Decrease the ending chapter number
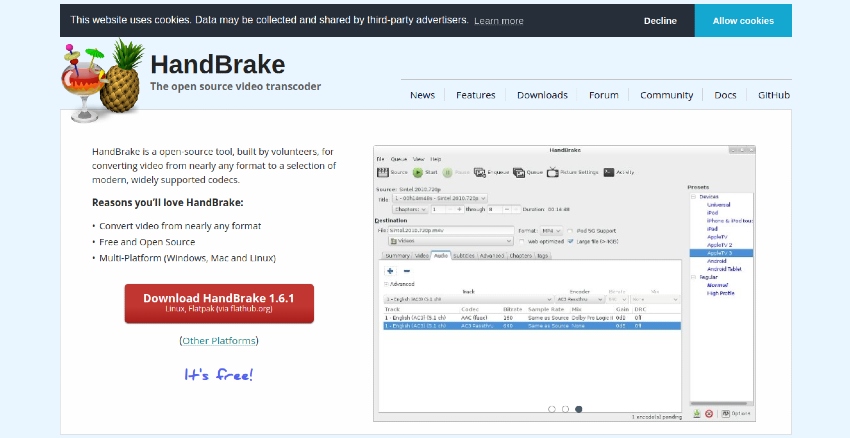This screenshot has width=850, height=438. click(507, 209)
